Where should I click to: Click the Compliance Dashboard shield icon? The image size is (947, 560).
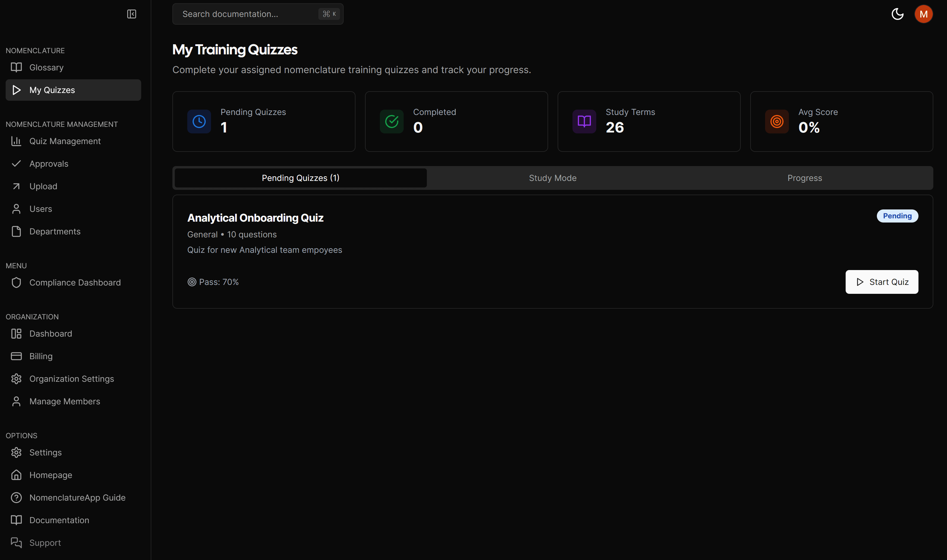16,283
